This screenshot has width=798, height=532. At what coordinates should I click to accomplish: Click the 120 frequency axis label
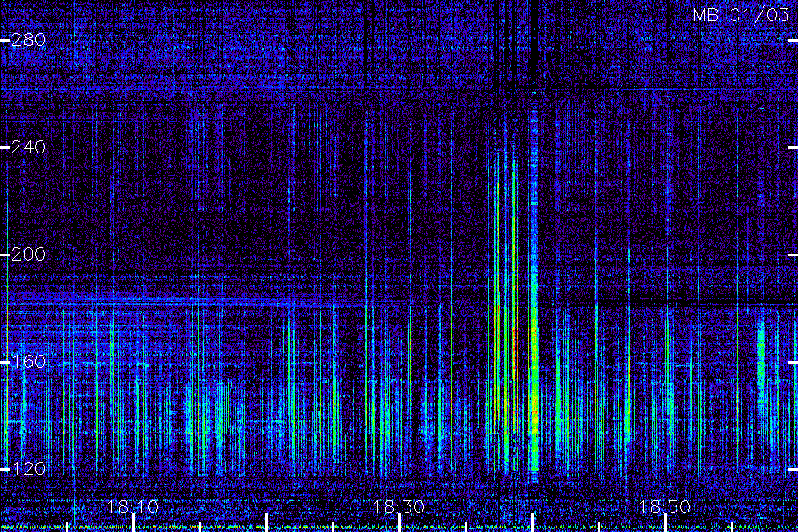tap(28, 469)
